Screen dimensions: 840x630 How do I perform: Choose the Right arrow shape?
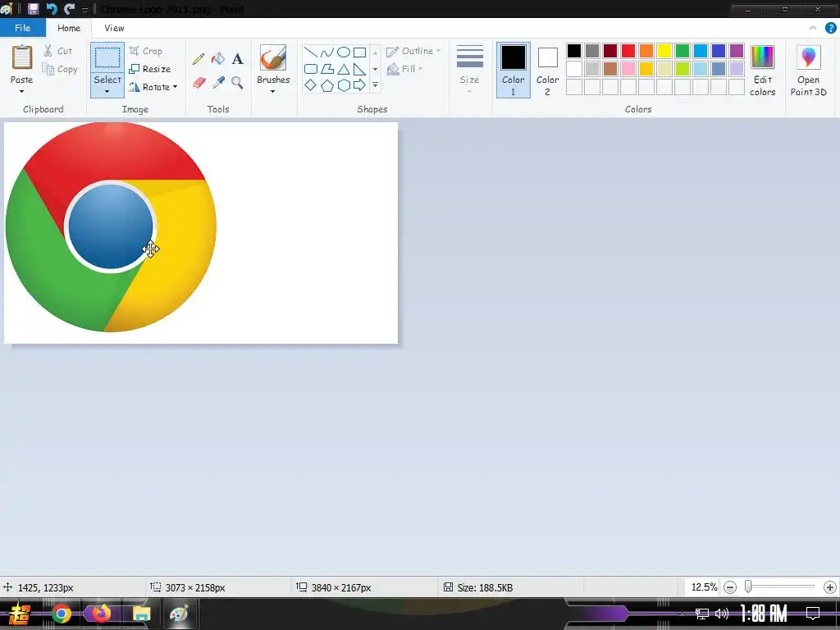coord(360,85)
